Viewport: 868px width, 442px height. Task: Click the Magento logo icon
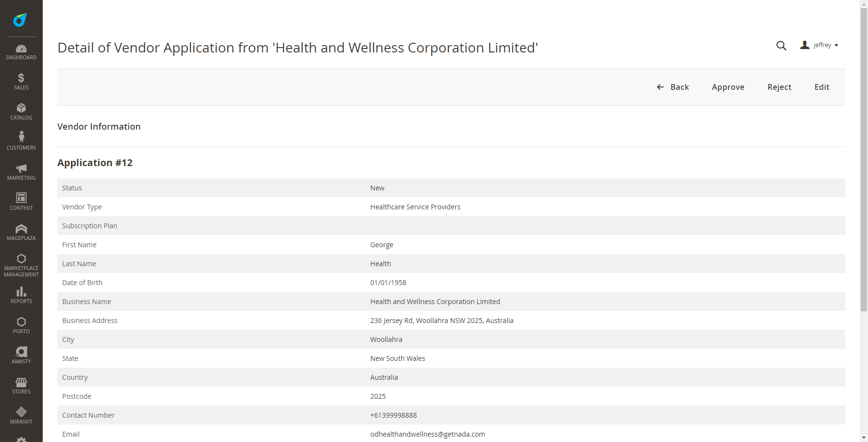coord(20,20)
